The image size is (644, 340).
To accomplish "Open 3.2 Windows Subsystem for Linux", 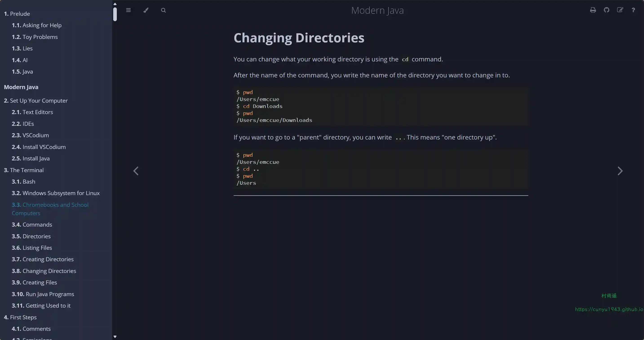I will (55, 193).
